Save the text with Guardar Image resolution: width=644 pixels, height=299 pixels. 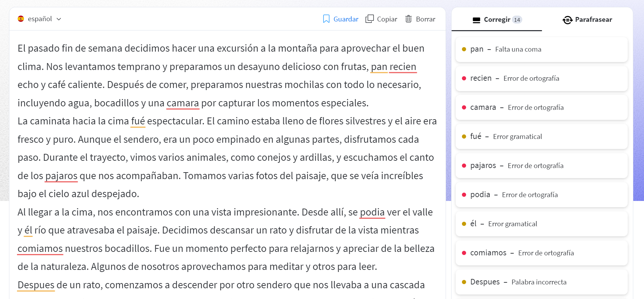tap(346, 19)
